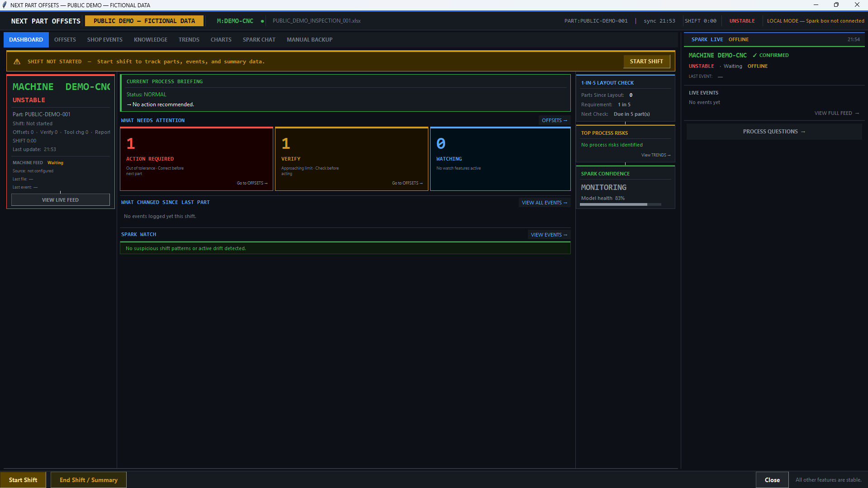868x488 pixels.
Task: Click Start Shift button at bottom bar
Action: click(x=23, y=480)
